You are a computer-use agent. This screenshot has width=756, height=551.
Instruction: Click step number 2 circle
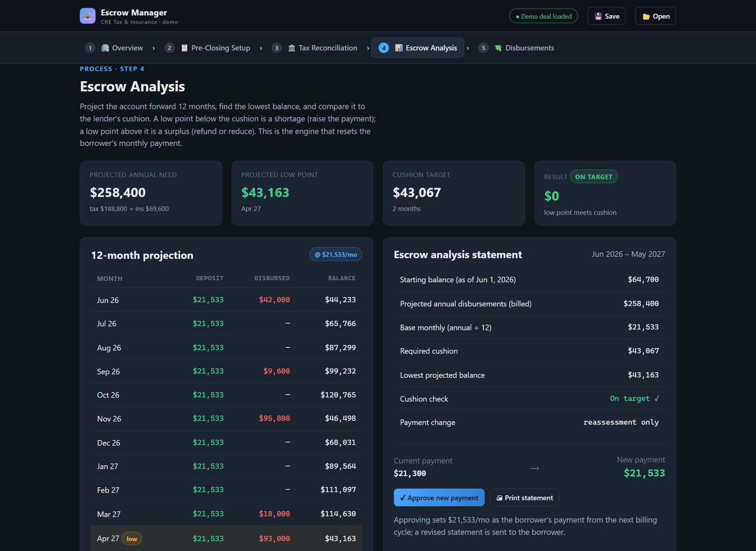[x=170, y=48]
